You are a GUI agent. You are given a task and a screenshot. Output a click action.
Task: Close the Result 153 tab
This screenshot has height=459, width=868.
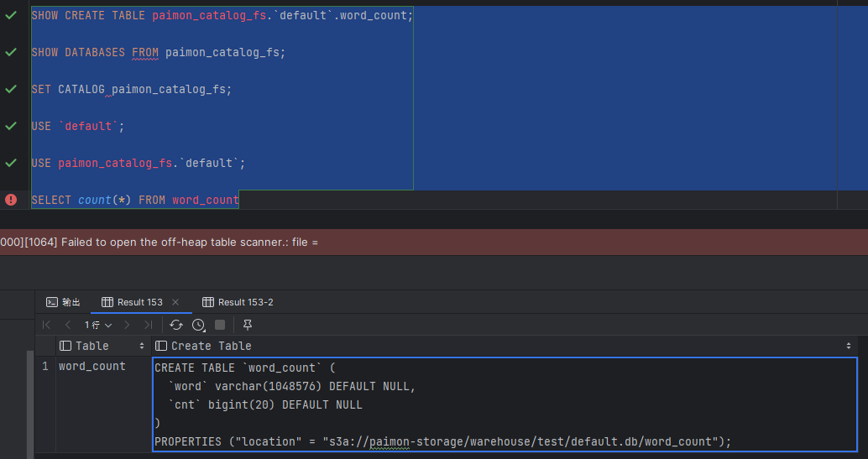coord(175,302)
